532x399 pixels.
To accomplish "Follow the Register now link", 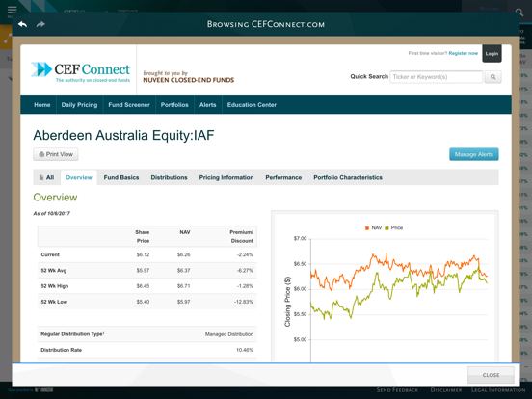I will 464,53.
